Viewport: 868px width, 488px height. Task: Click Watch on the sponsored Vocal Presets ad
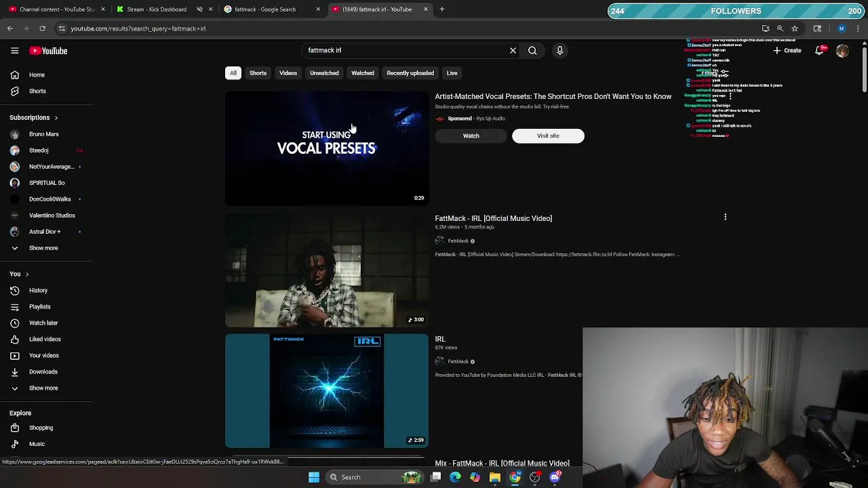coord(471,136)
